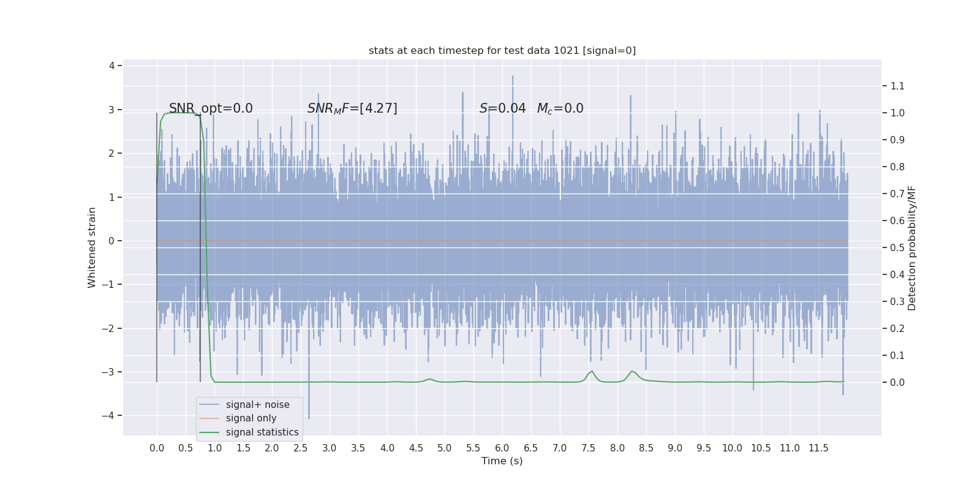The width and height of the screenshot is (980, 490).
Task: Click right y-axis tick label 0.2
Action: click(897, 328)
